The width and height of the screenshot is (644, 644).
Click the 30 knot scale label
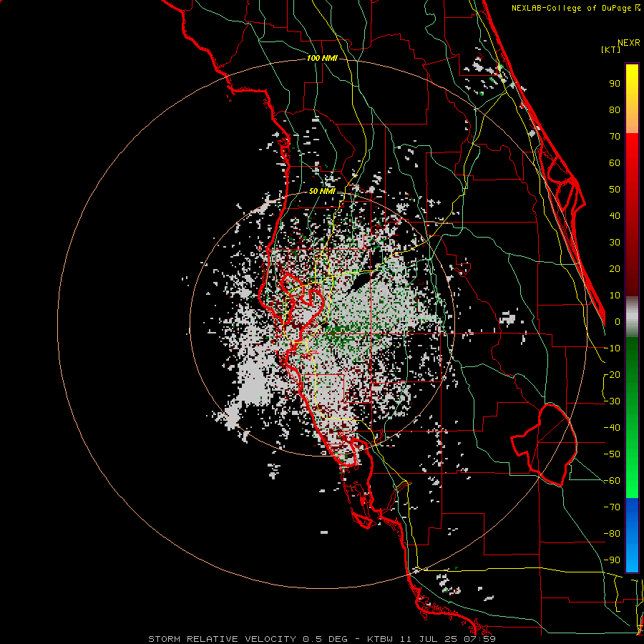(x=615, y=243)
